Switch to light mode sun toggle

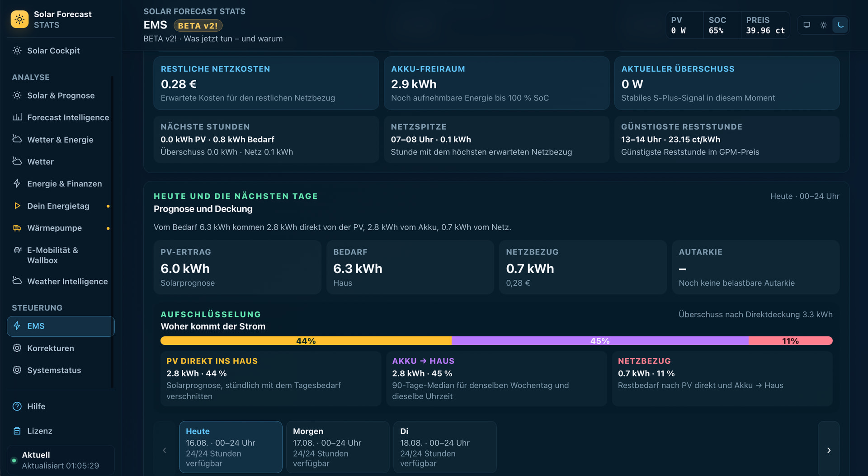[824, 25]
